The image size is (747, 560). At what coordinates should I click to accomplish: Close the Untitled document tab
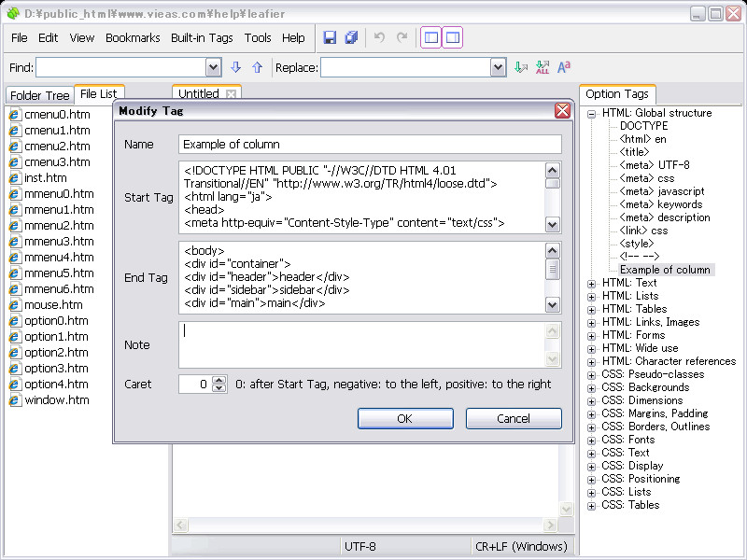click(231, 94)
